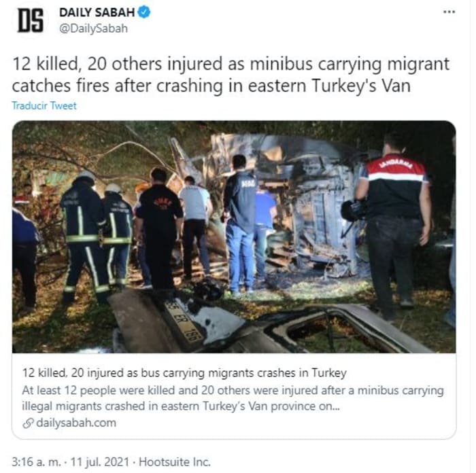Click the 11 jul. 2021 date
The image size is (476, 473).
pyautogui.click(x=100, y=461)
